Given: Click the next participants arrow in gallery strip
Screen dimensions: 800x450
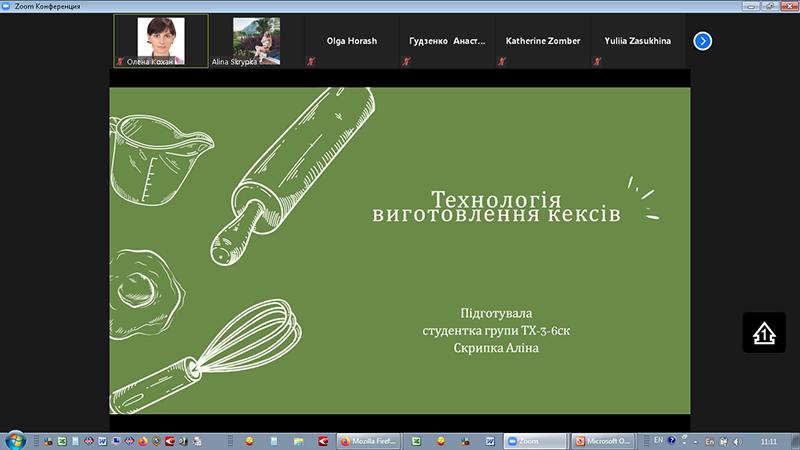Looking at the screenshot, I should [703, 41].
